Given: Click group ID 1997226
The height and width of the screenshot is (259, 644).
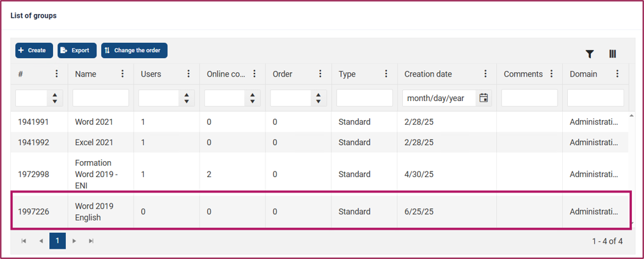Looking at the screenshot, I should (x=34, y=212).
